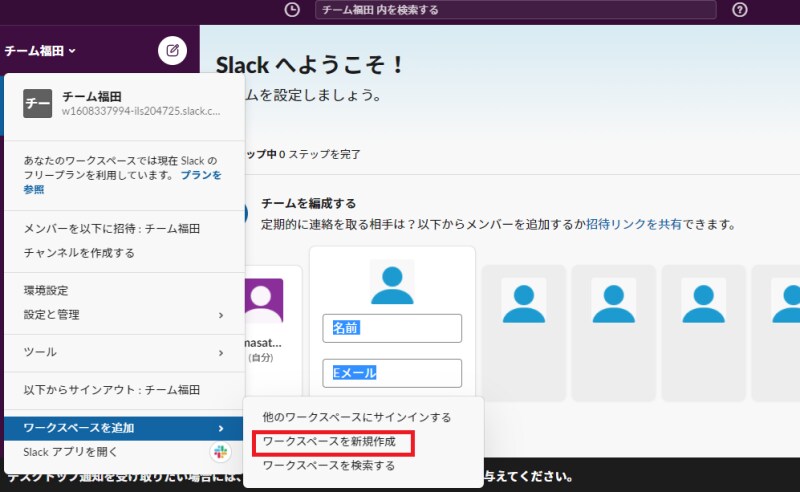Expand the ツール submenu
800x492 pixels.
[x=123, y=352]
